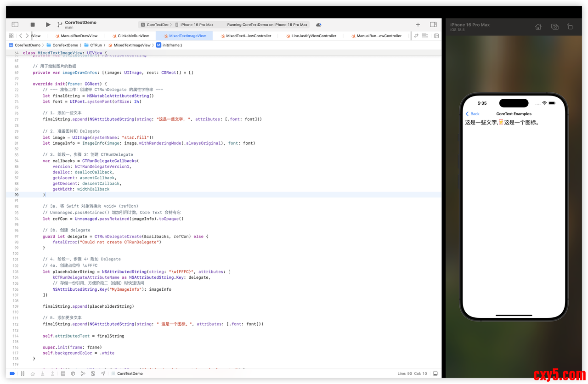The height and width of the screenshot is (384, 588).
Task: Open the CTRun folder breadcrumb menu
Action: click(x=96, y=45)
